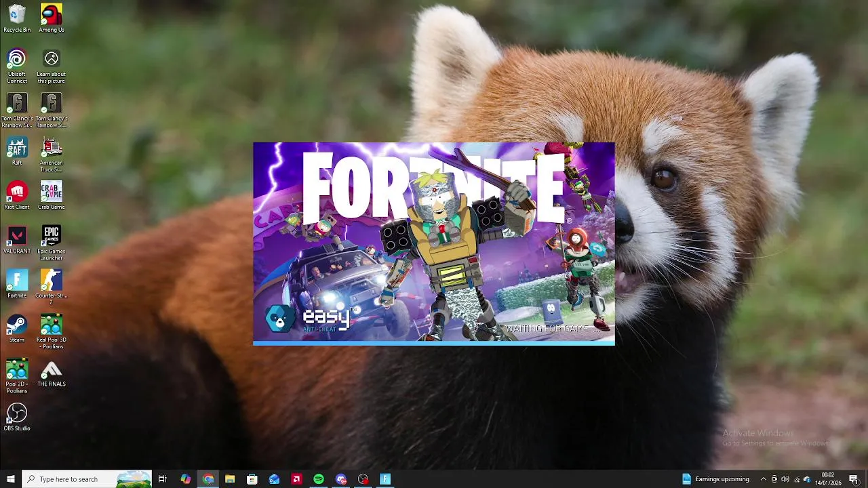Open the clock showing 00:02

(828, 479)
